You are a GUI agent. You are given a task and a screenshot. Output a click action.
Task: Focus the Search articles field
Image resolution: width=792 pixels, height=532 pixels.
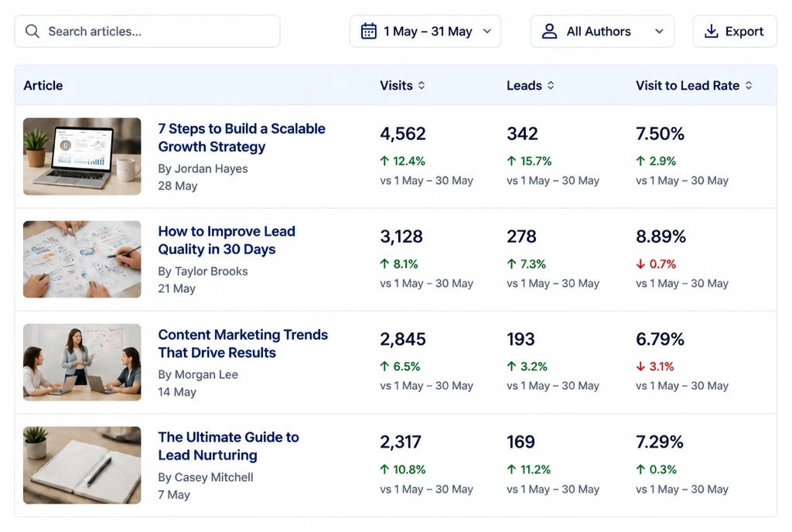(148, 31)
